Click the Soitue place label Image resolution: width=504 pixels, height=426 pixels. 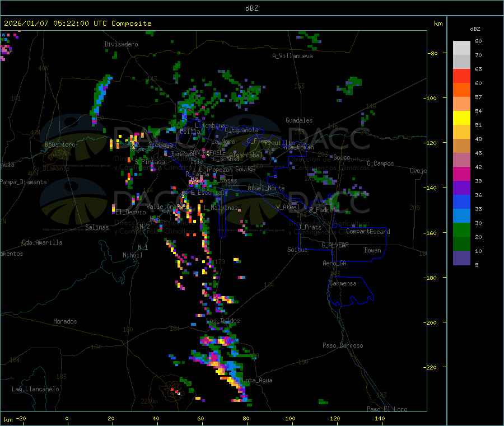pyautogui.click(x=297, y=250)
